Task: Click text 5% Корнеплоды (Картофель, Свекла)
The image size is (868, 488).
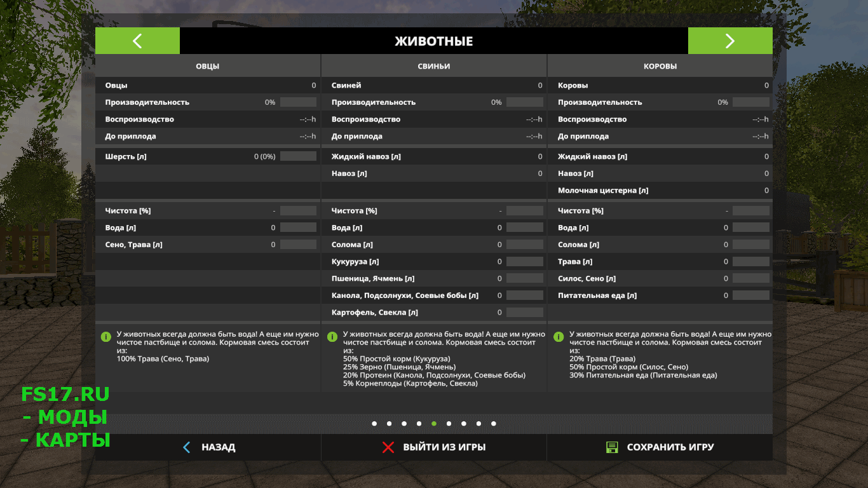Action: coord(410,383)
